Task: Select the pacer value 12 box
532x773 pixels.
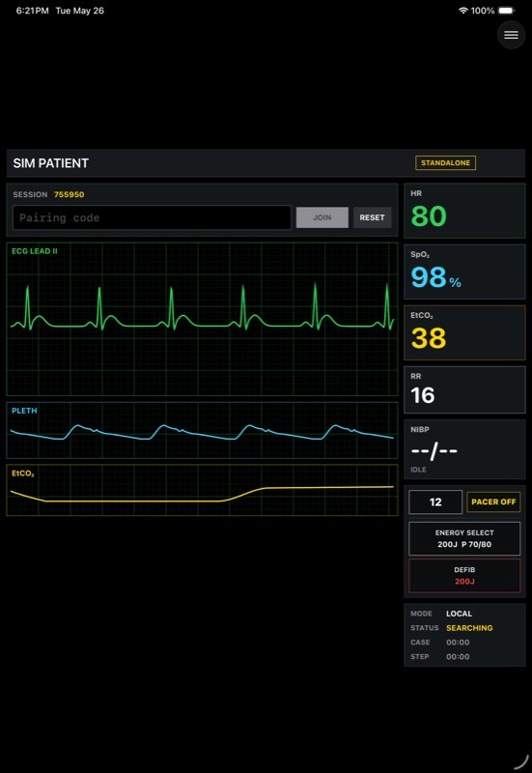Action: coord(435,501)
